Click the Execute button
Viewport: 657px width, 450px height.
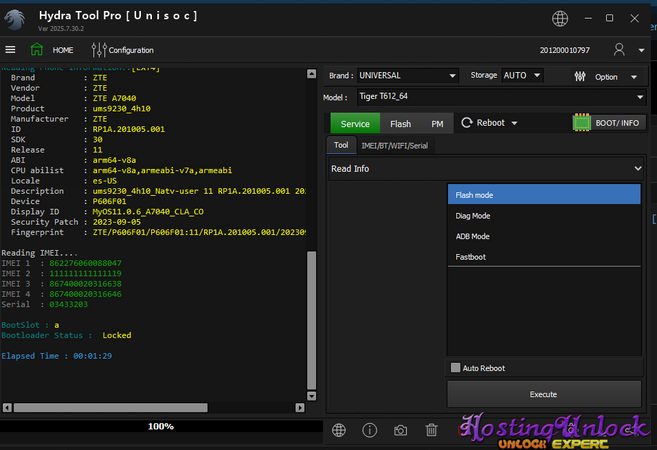[543, 394]
